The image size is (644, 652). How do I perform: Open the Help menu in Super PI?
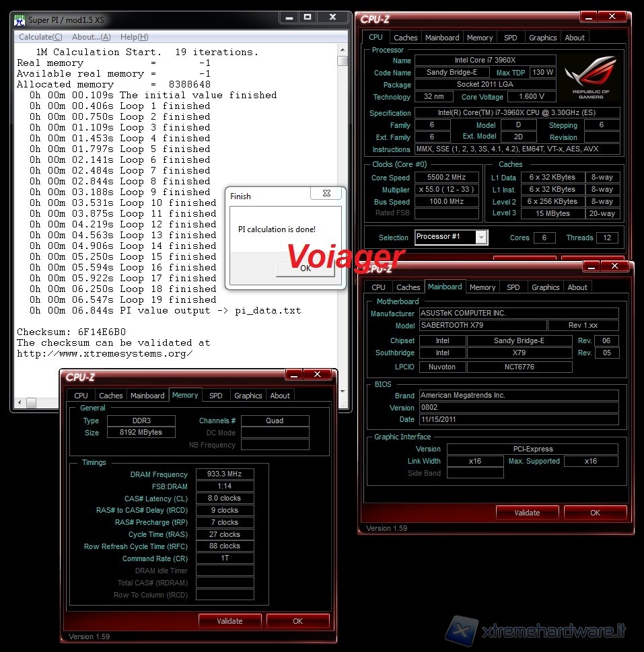[x=134, y=37]
